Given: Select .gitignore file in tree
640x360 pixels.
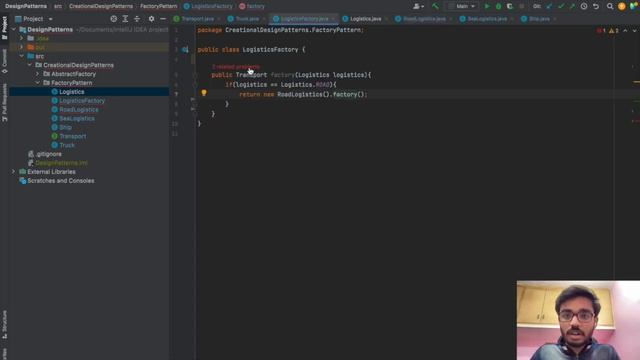Looking at the screenshot, I should click(49, 154).
